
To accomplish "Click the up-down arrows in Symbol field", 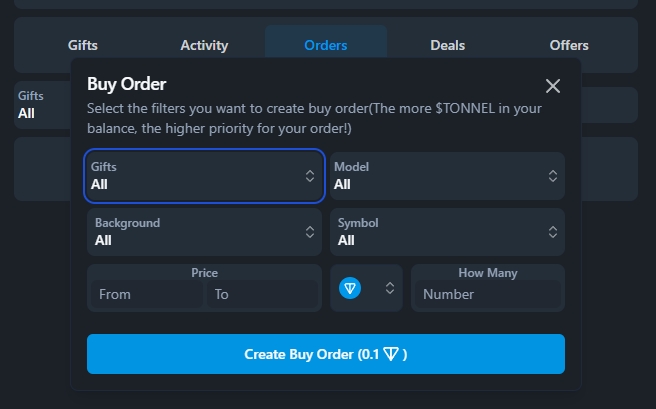I will (553, 232).
